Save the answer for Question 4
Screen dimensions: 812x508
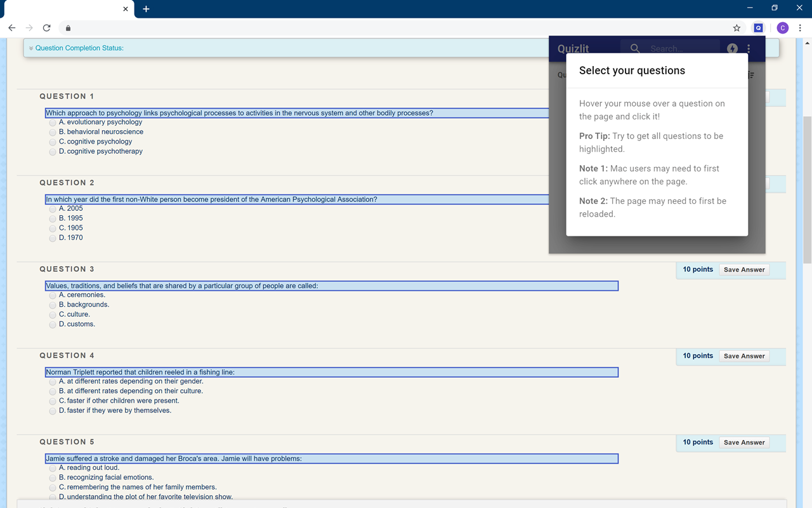(x=744, y=356)
